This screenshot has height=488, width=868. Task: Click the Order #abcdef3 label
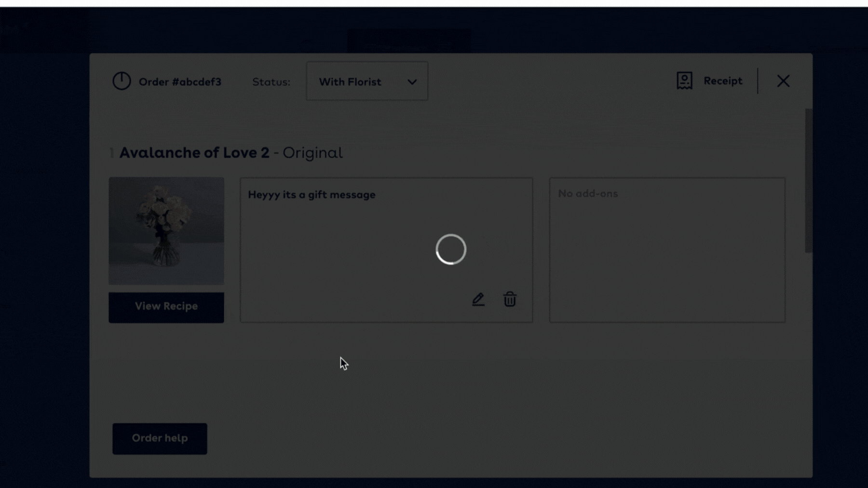pyautogui.click(x=180, y=82)
